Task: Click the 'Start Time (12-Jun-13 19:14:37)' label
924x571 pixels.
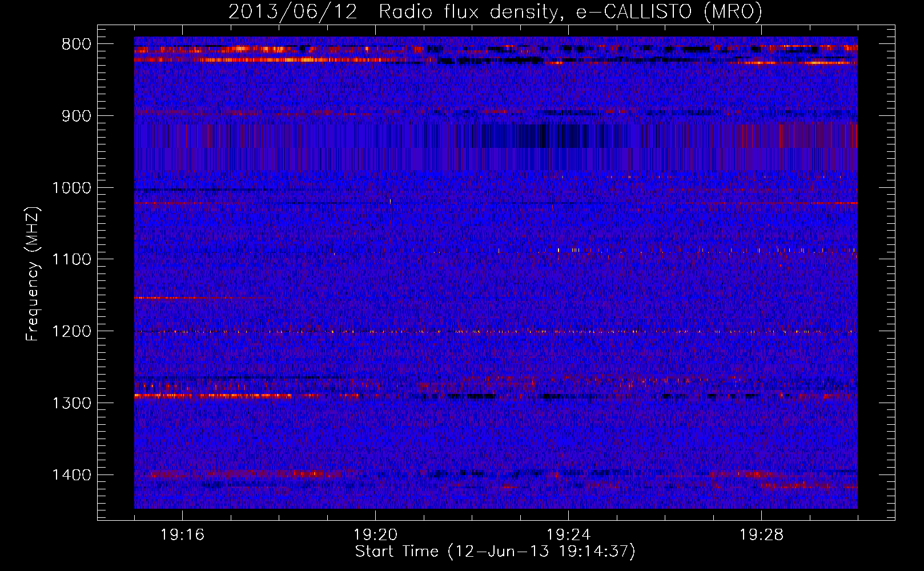Action: [495, 552]
